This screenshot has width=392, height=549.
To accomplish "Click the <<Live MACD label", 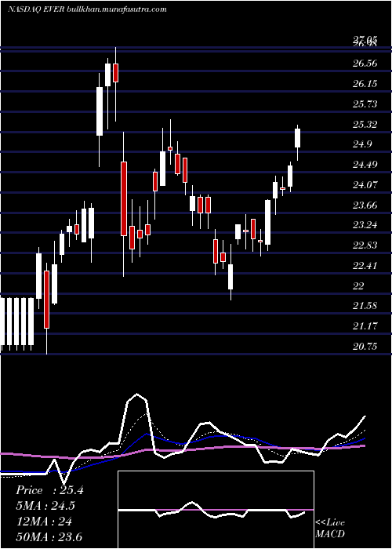I will [330, 529].
